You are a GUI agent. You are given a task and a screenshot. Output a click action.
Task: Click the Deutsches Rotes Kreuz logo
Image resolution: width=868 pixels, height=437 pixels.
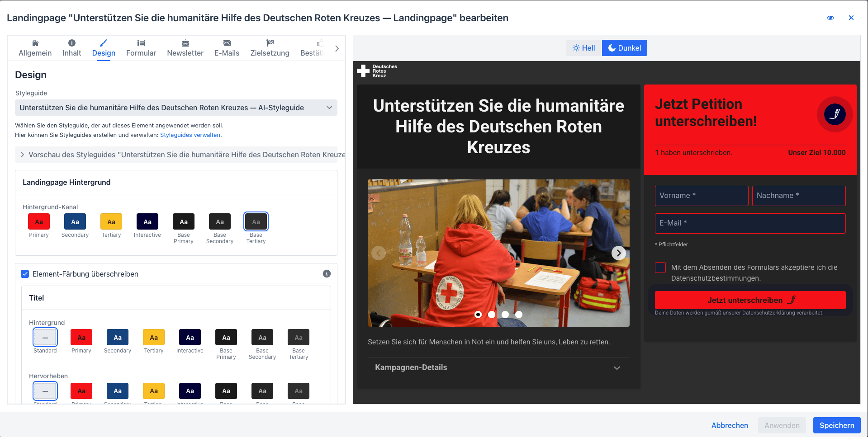pos(377,71)
